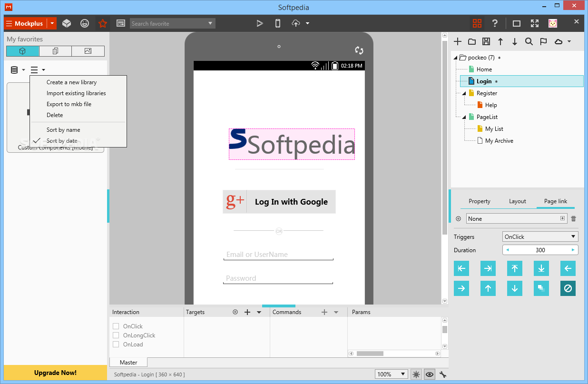The height and width of the screenshot is (384, 588).
Task: Preview on mobile device icon
Action: 278,23
